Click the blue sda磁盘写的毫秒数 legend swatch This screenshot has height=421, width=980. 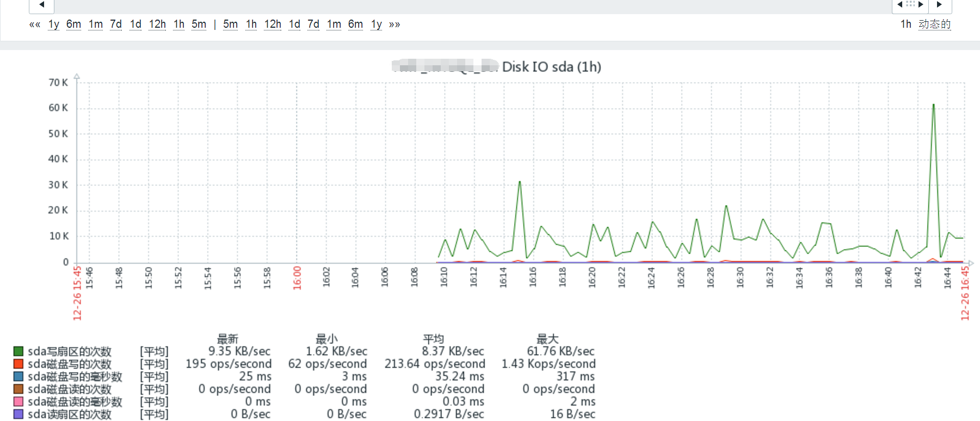[x=19, y=376]
